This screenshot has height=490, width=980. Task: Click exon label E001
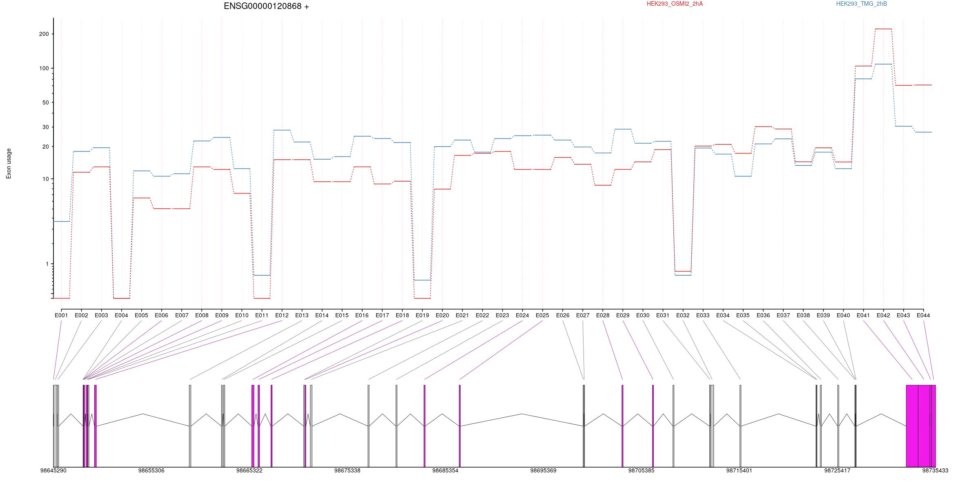(61, 315)
